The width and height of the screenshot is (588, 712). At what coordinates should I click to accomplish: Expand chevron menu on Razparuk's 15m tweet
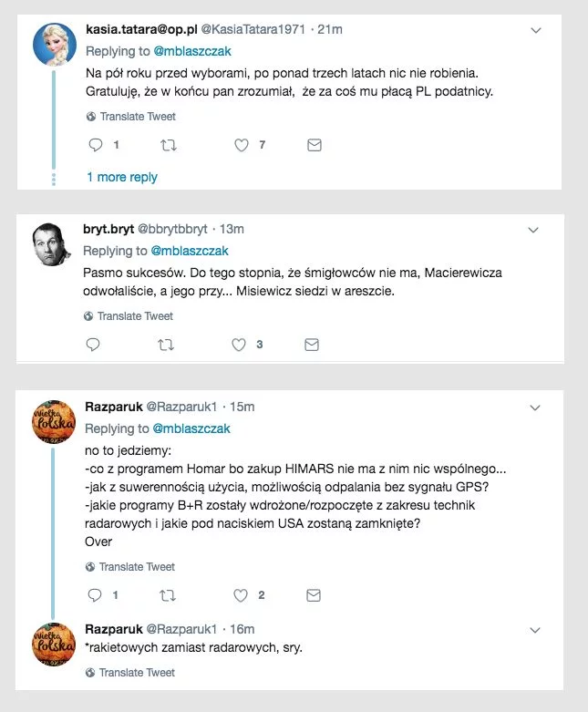[535, 408]
